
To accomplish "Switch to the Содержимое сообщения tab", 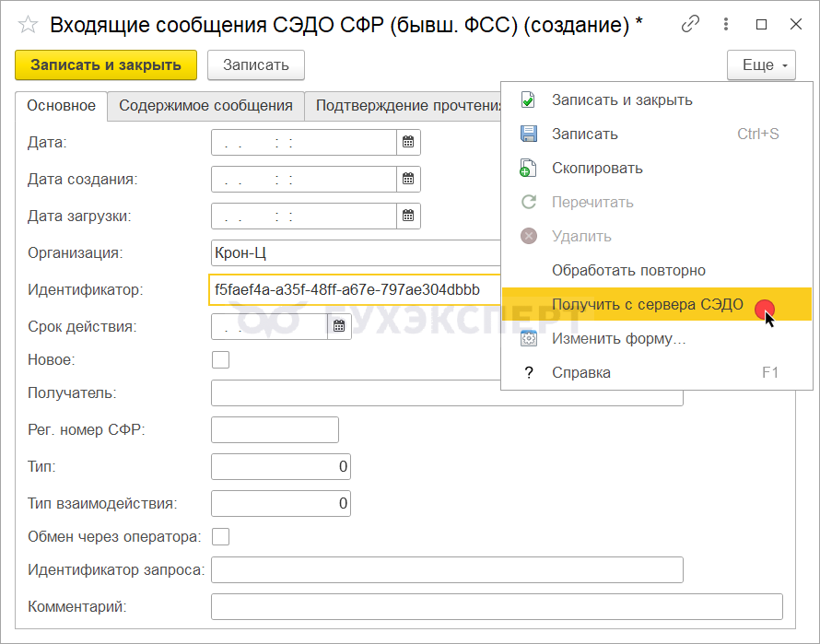I will (205, 106).
